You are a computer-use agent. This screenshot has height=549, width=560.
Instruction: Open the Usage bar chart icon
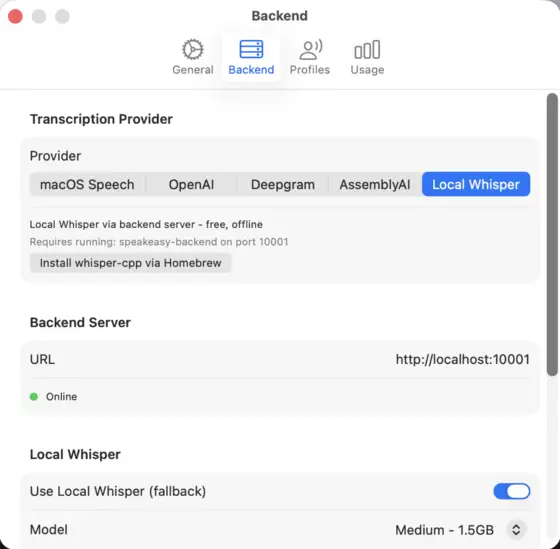point(367,49)
